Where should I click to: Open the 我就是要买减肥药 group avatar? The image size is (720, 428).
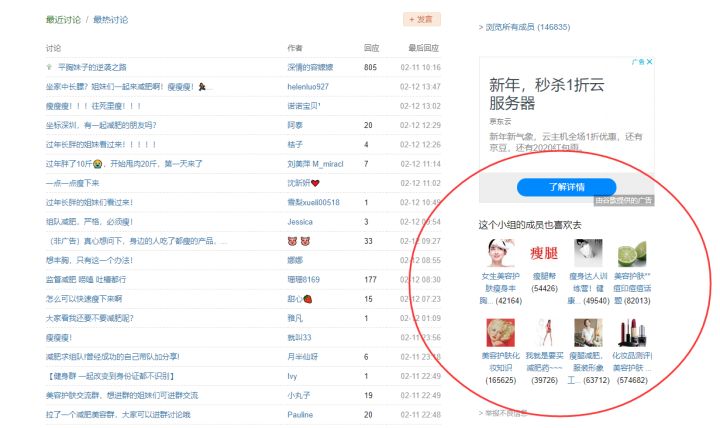tap(545, 332)
